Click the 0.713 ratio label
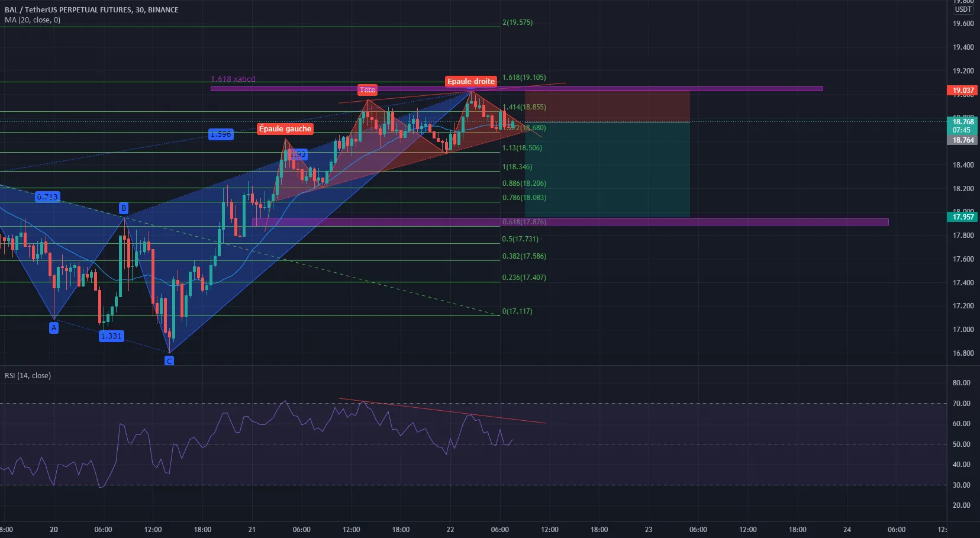This screenshot has height=538, width=980. click(x=47, y=196)
